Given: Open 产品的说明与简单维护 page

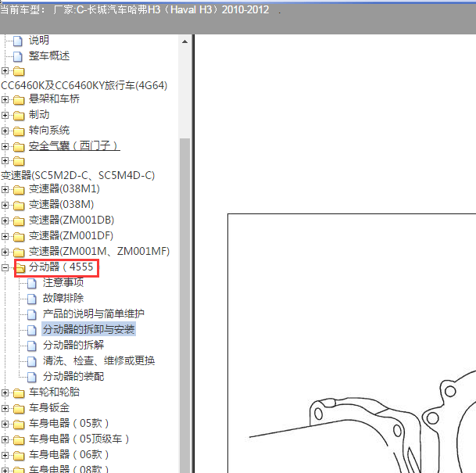Looking at the screenshot, I should (x=94, y=314).
